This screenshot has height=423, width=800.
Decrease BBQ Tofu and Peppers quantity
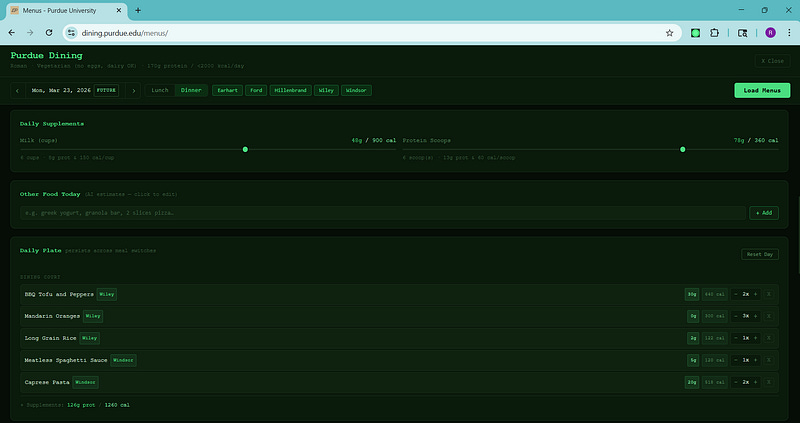735,294
